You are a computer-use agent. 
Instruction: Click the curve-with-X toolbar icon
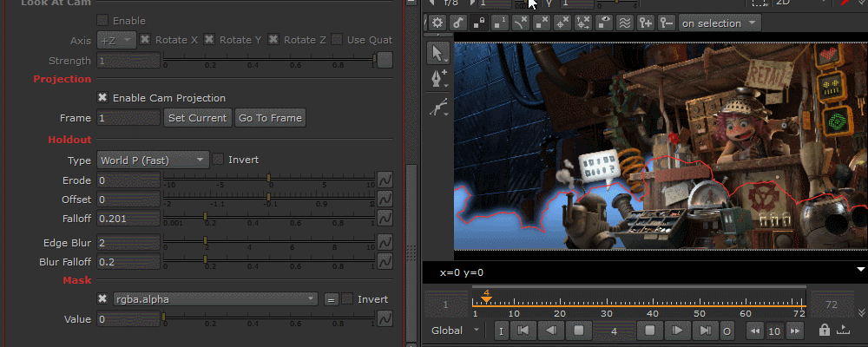[521, 23]
